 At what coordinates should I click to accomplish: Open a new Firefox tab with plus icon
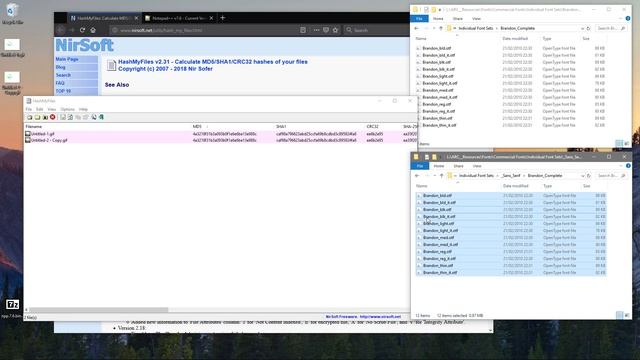[x=222, y=18]
